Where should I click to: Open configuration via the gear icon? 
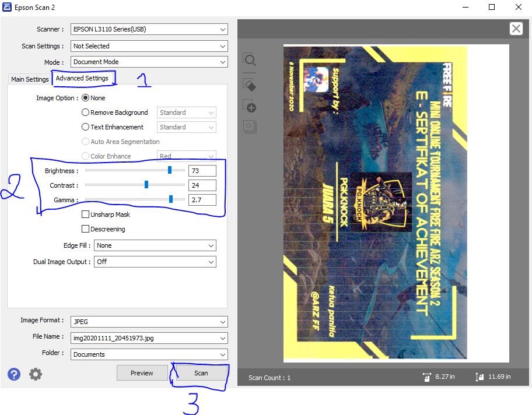[x=35, y=374]
